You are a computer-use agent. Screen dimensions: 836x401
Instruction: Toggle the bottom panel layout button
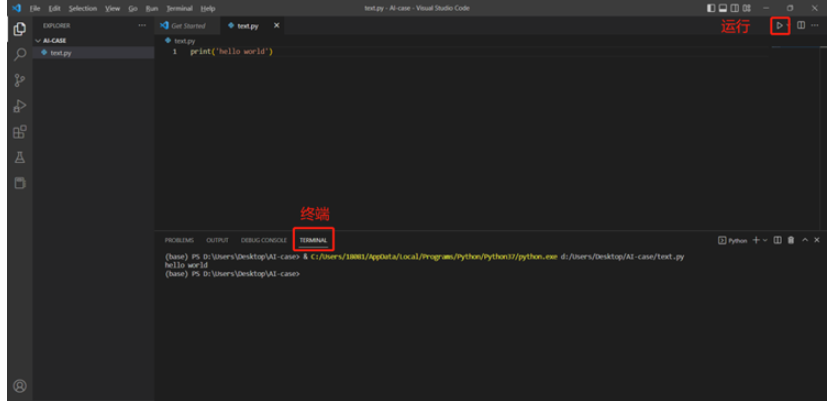723,8
